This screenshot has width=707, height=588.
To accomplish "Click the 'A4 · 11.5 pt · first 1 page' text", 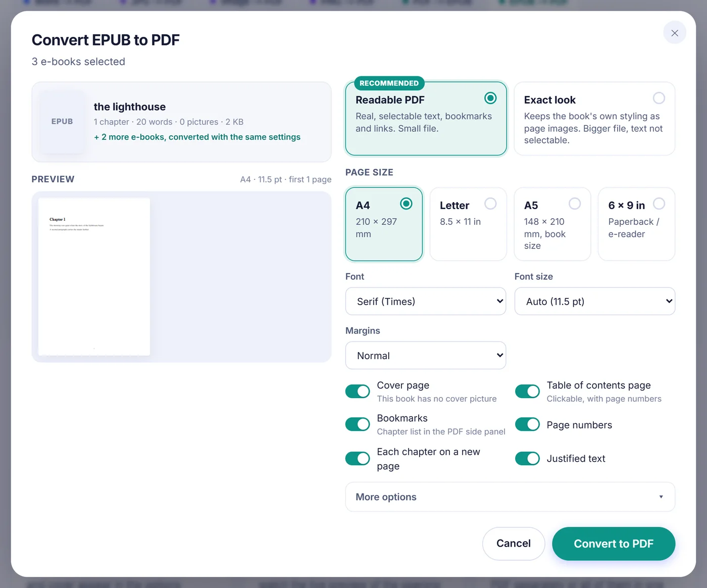I will [x=286, y=179].
